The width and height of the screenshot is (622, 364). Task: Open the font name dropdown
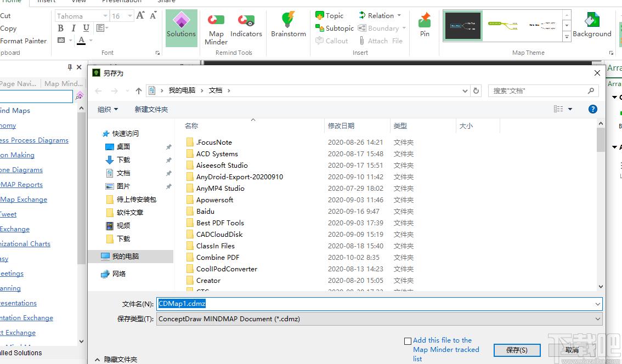tap(105, 16)
